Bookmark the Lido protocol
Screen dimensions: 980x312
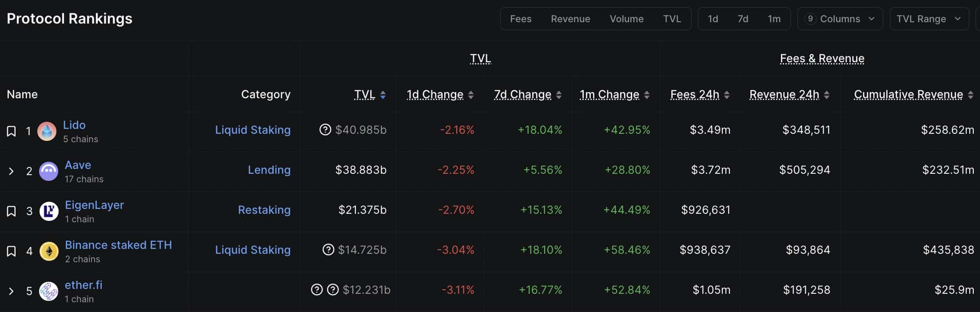pos(11,130)
